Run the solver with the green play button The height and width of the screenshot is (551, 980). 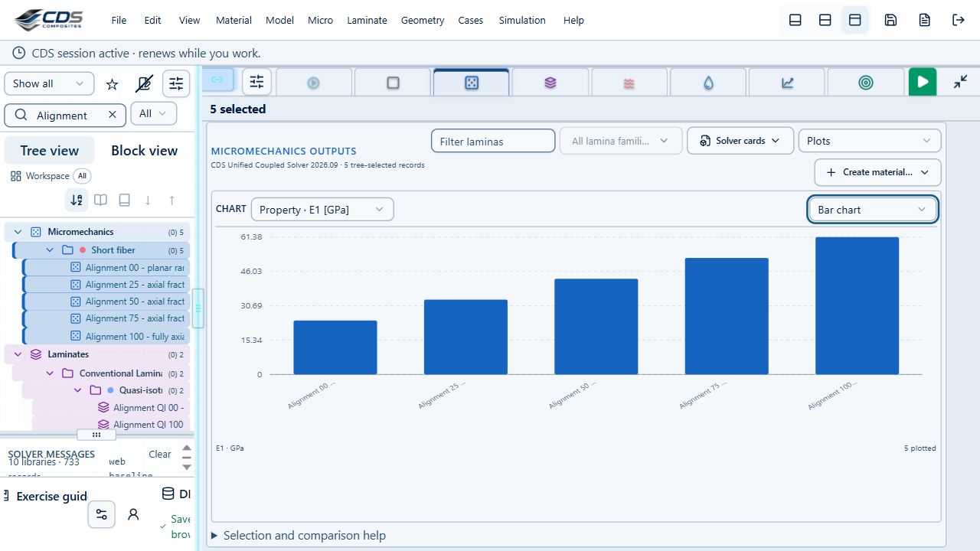click(923, 82)
